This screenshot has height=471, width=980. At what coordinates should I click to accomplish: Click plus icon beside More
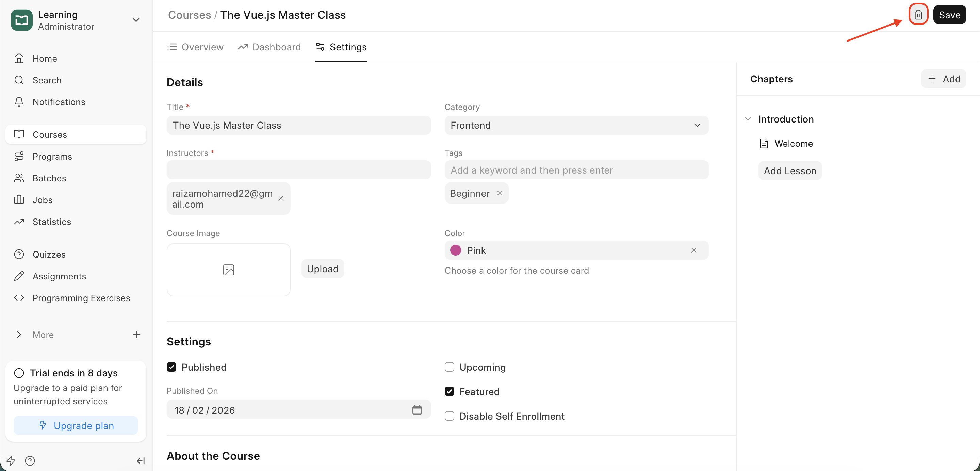(136, 335)
